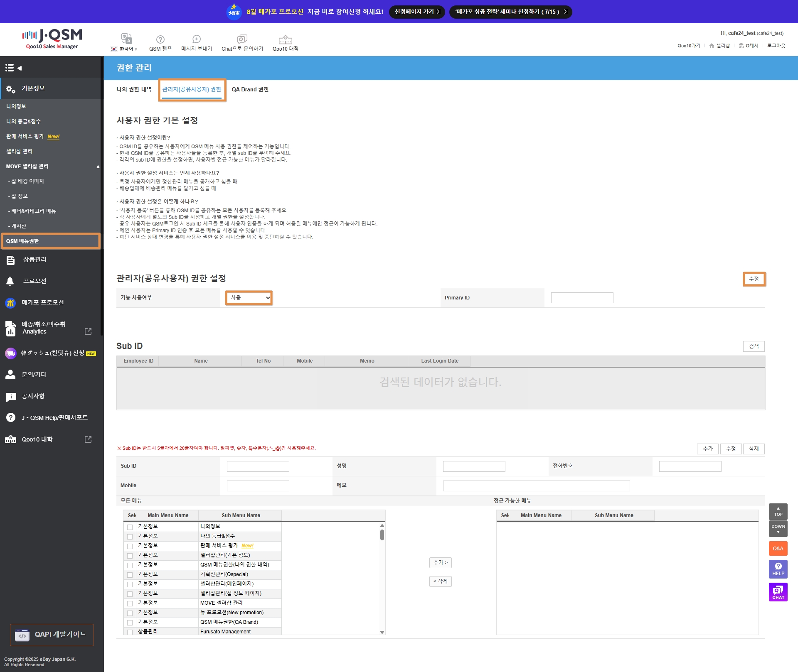Switch to the 나의 권한 내역 tab
798x672 pixels.
tap(134, 89)
